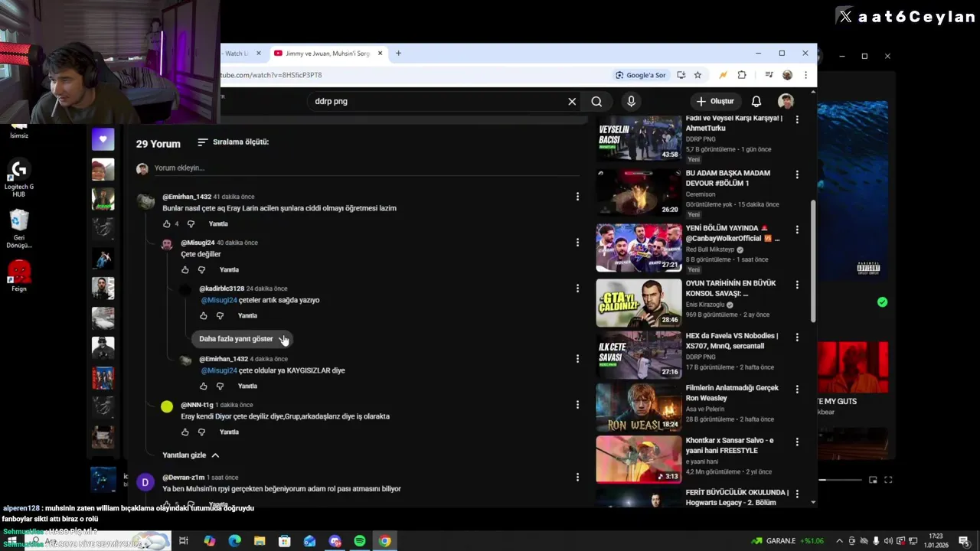Open Chrome three-dot menu
The width and height of the screenshot is (980, 551).
(x=805, y=75)
